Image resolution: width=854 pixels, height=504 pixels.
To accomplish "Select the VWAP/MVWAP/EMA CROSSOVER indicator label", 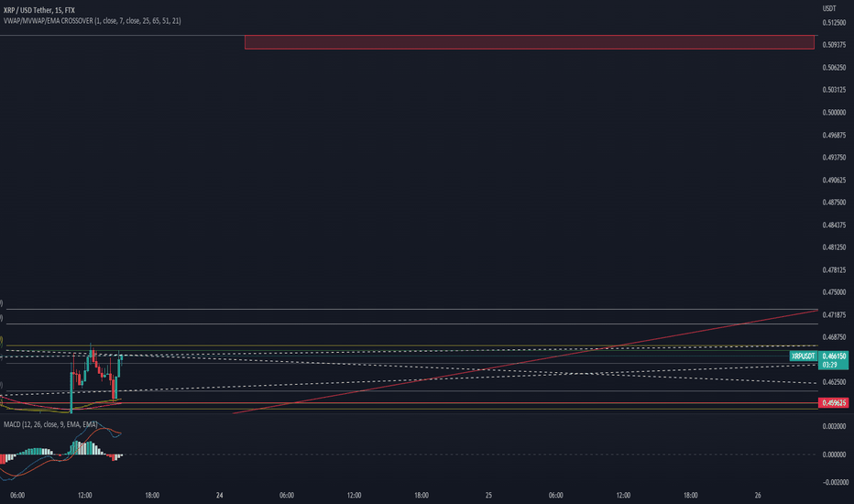I will pos(92,21).
